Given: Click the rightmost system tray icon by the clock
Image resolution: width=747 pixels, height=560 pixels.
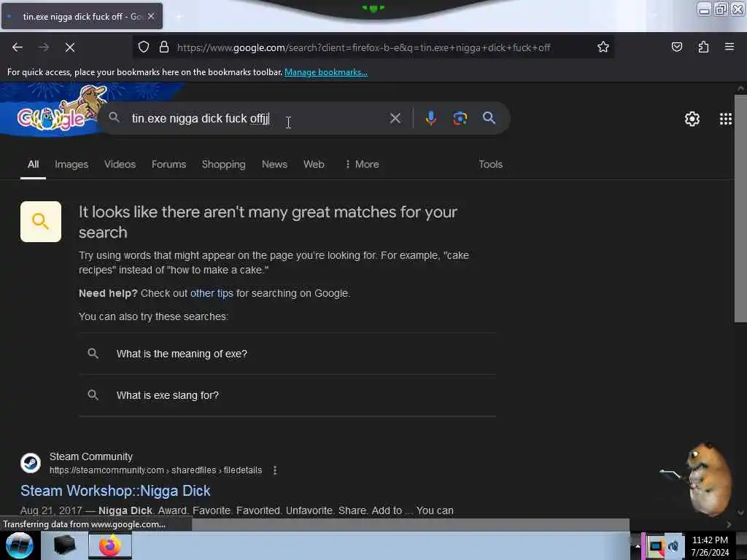Looking at the screenshot, I should point(673,546).
